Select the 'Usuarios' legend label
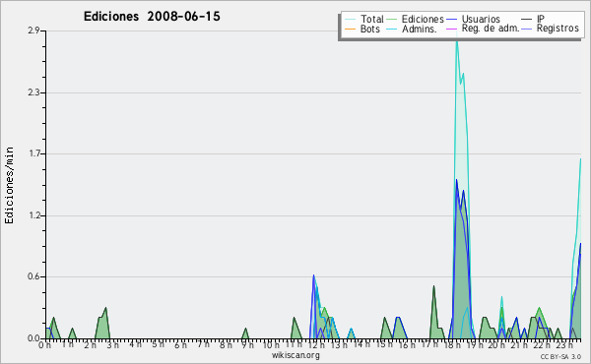 pos(481,19)
